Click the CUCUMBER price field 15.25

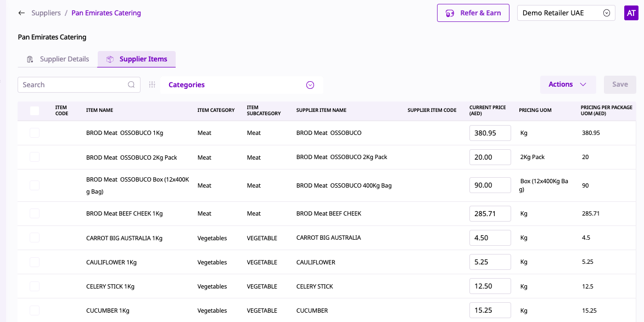pyautogui.click(x=490, y=310)
